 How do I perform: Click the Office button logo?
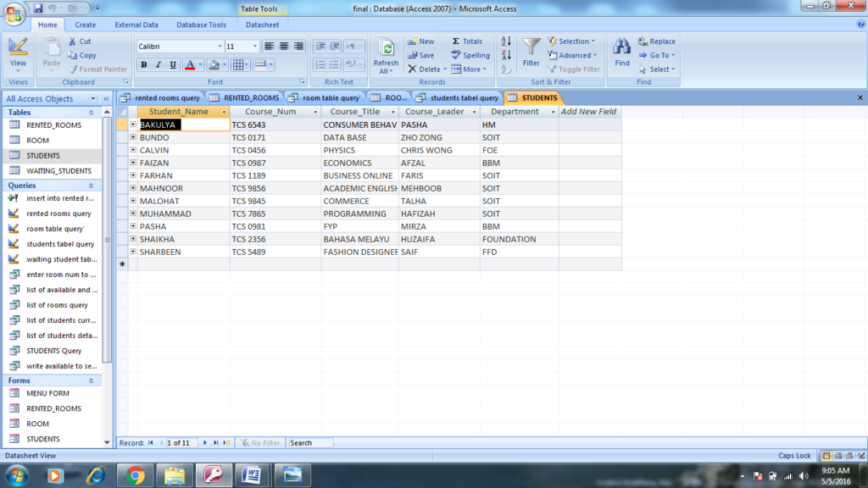pyautogui.click(x=14, y=14)
